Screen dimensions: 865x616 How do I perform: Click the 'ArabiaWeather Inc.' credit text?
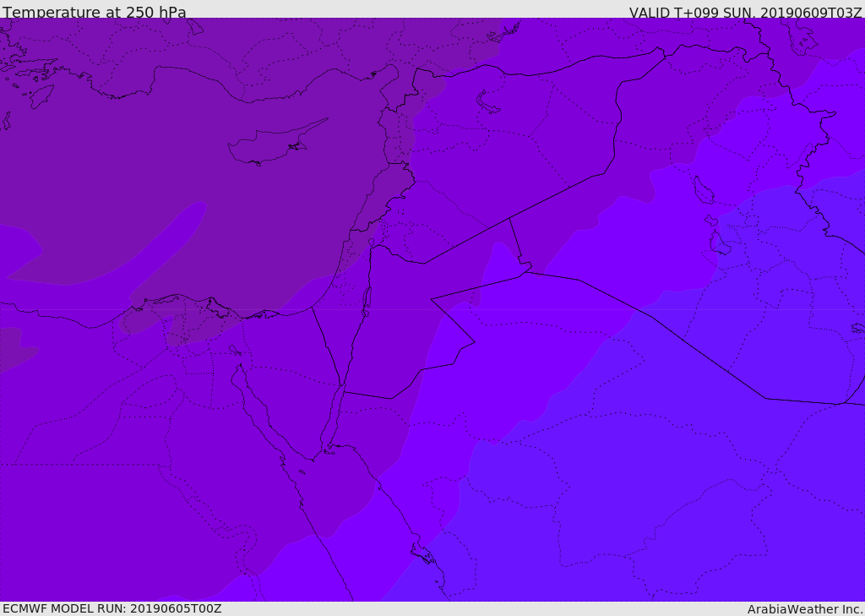(805, 609)
